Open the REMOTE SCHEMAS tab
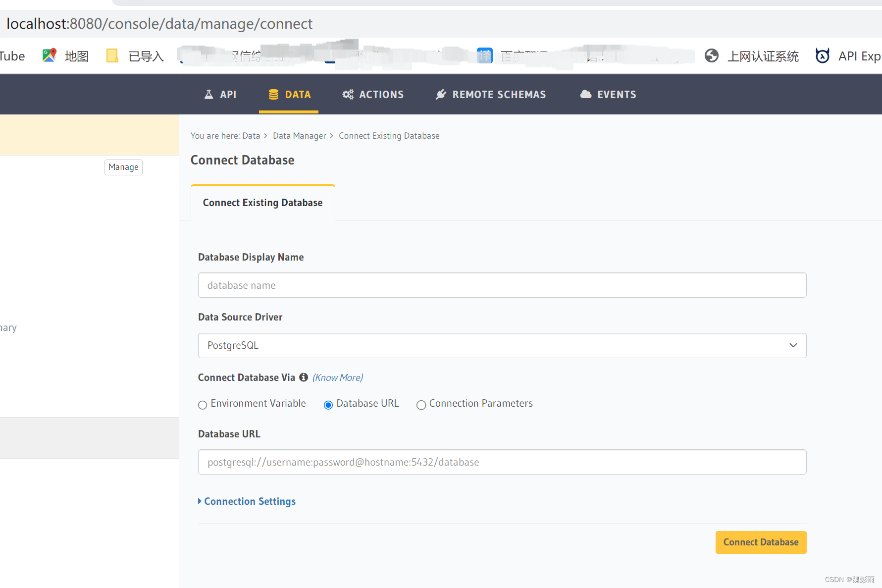The width and height of the screenshot is (882, 588). (x=491, y=94)
